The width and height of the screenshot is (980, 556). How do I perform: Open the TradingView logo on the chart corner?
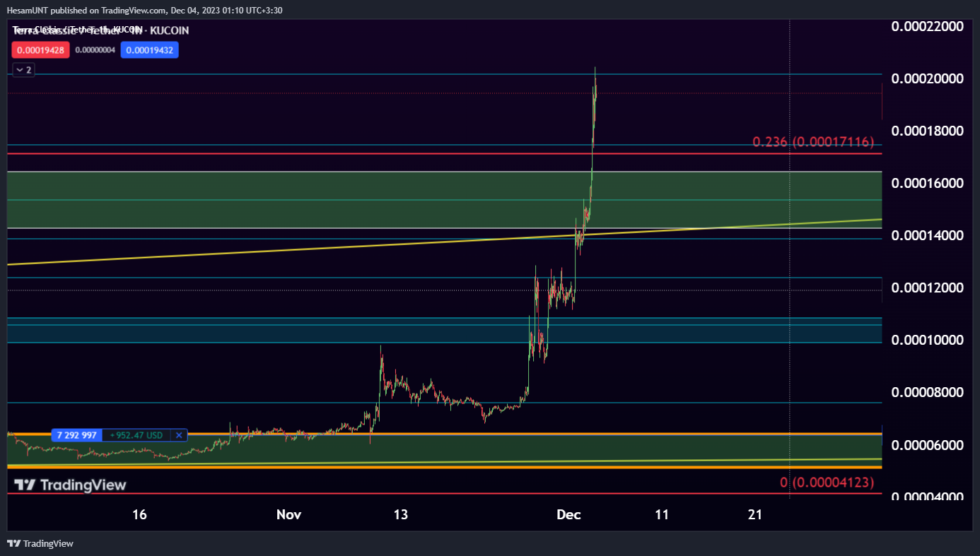70,485
